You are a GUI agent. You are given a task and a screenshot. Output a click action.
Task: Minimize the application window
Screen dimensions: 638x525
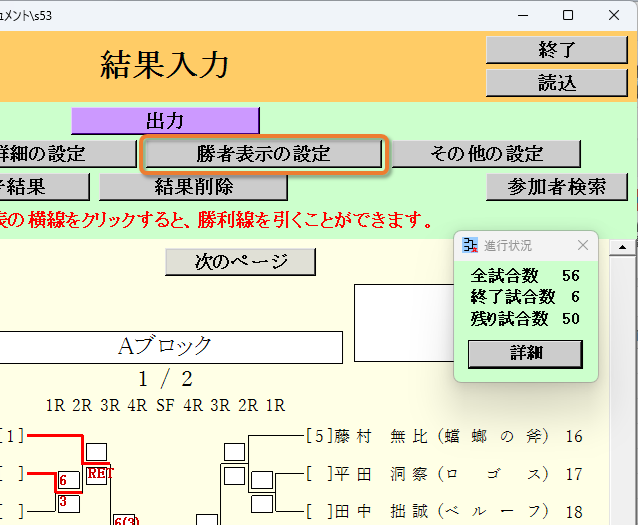(x=523, y=15)
